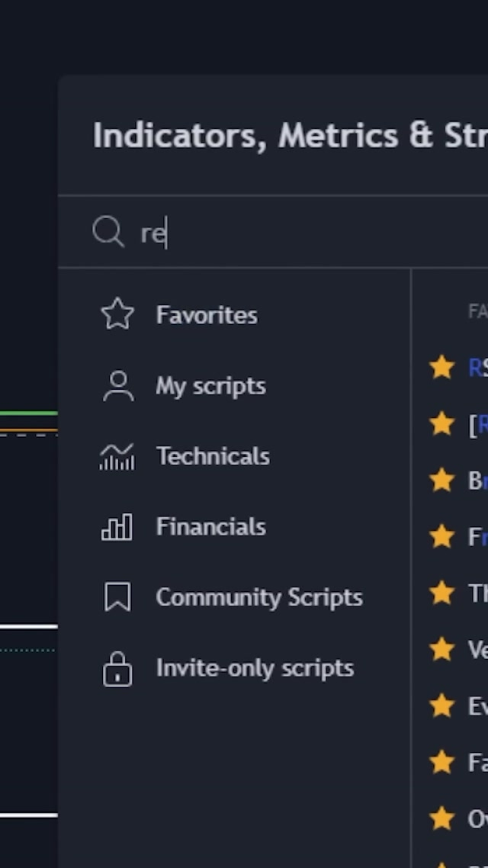
Task: Click the Favorites star outline icon
Action: [x=117, y=314]
